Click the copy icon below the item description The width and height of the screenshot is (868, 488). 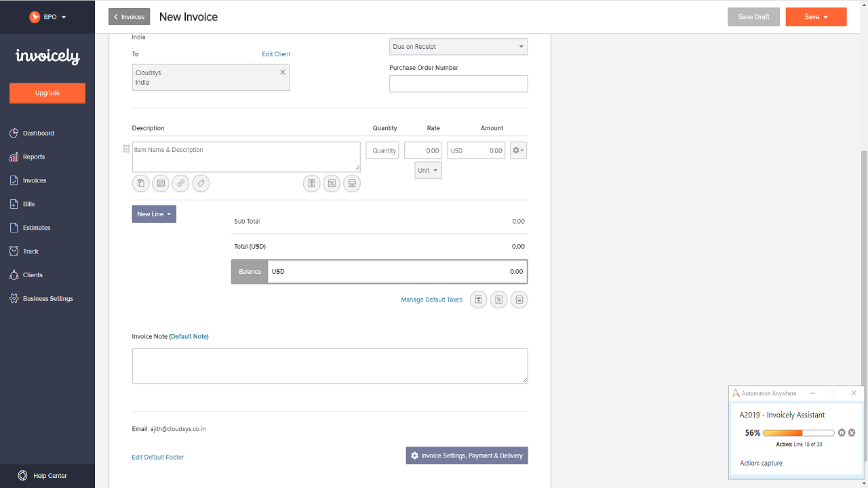[x=141, y=183]
